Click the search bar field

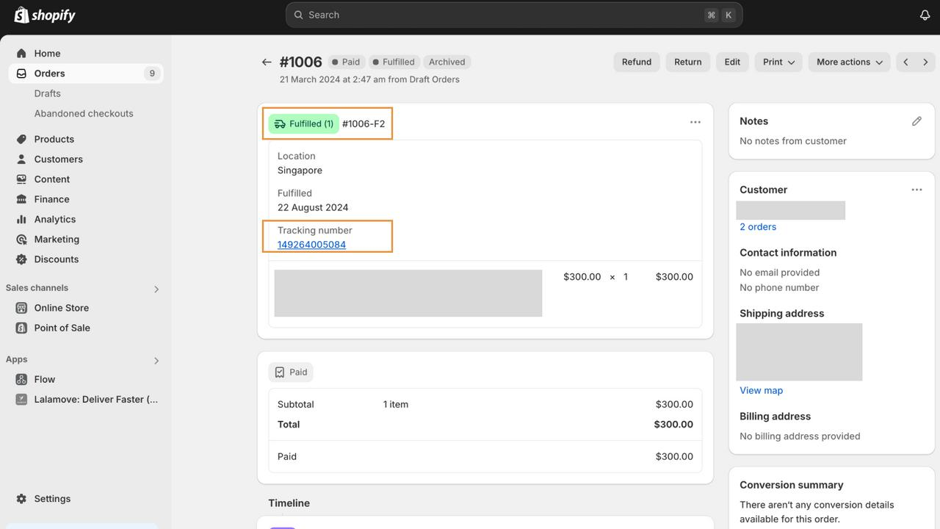click(514, 15)
